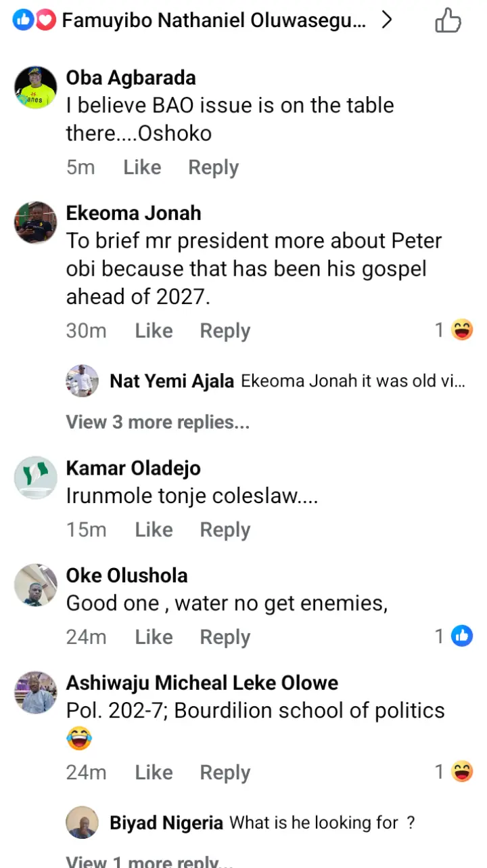Open Oke Olushola's profile name
The height and width of the screenshot is (868, 487).
click(x=126, y=576)
